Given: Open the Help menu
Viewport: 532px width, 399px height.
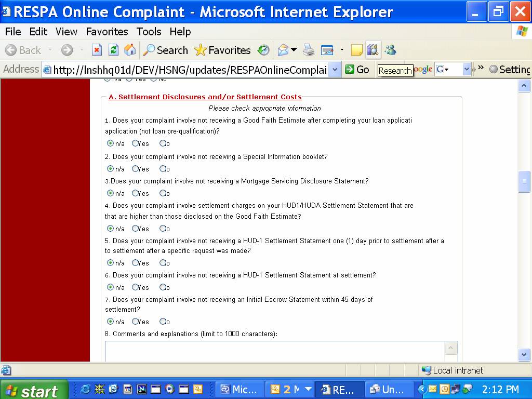Looking at the screenshot, I should point(180,32).
